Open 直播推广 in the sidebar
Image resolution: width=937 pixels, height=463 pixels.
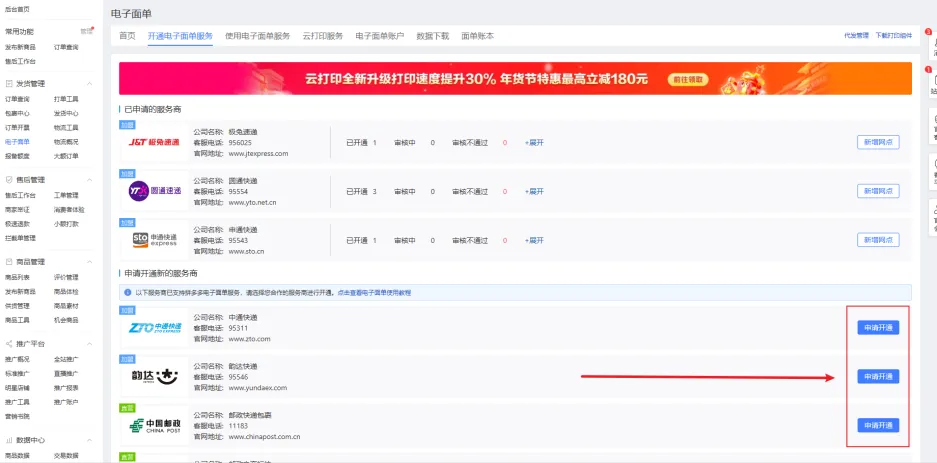(x=66, y=373)
